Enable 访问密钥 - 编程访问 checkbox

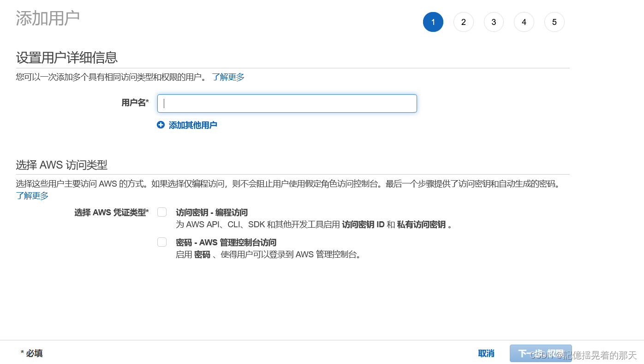click(162, 212)
